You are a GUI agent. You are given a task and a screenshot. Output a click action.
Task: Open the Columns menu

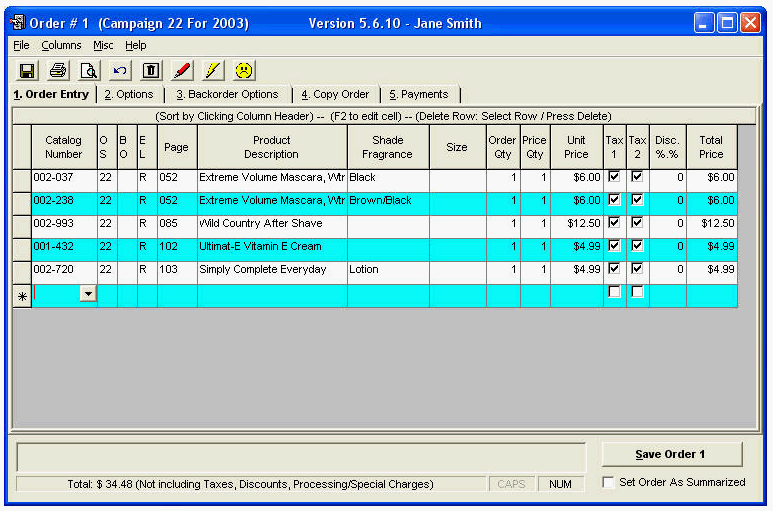(61, 45)
